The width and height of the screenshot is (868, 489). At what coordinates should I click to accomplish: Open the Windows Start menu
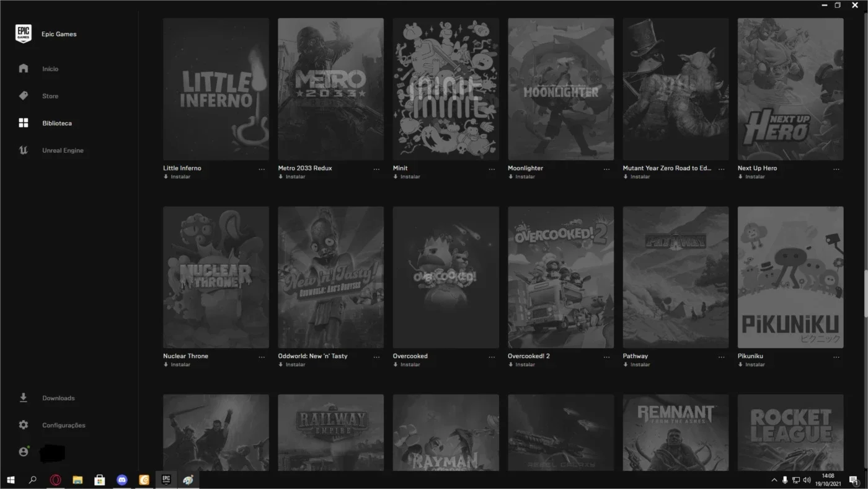pos(11,480)
